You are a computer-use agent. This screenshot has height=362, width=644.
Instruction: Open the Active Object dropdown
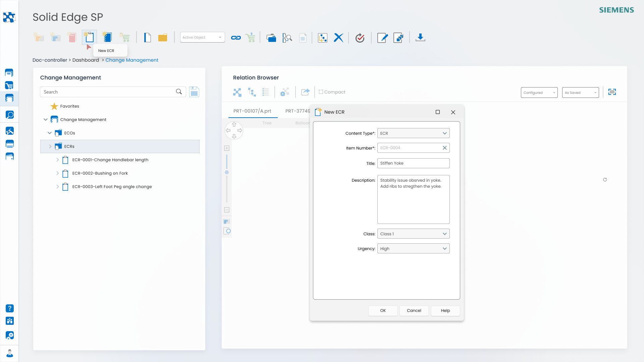pos(202,37)
